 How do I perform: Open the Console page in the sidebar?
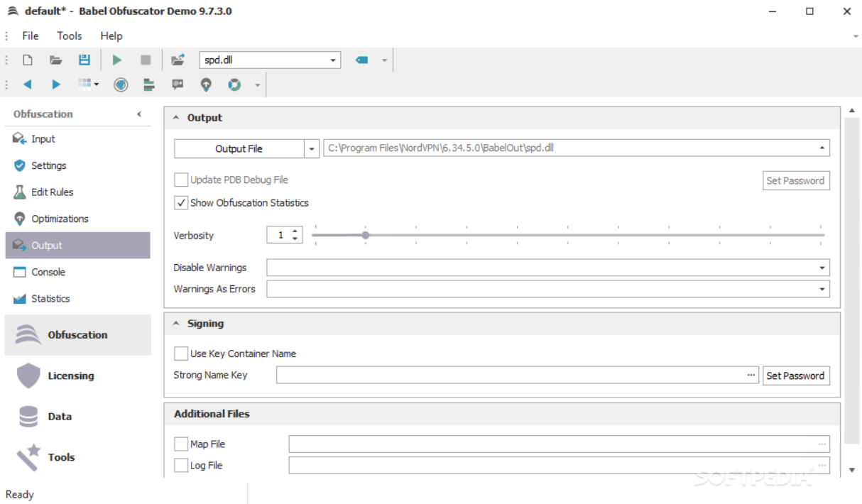point(77,272)
